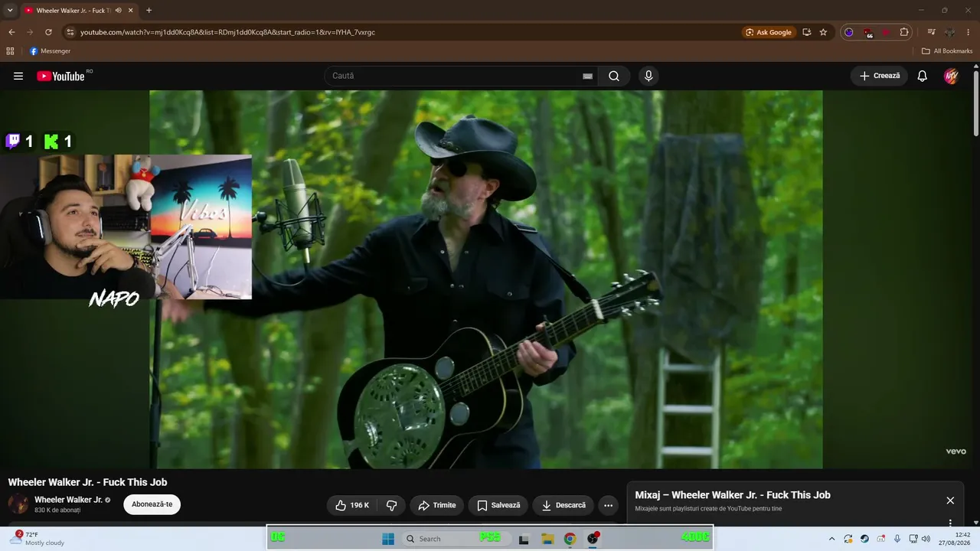Download the video with Descarcă
This screenshot has height=551, width=980.
pos(563,505)
